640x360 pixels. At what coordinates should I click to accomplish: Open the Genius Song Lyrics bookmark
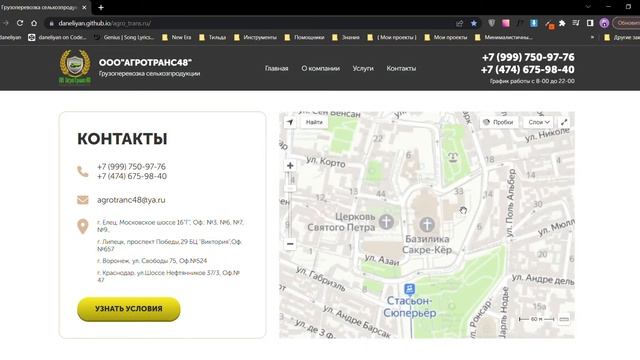(x=124, y=37)
